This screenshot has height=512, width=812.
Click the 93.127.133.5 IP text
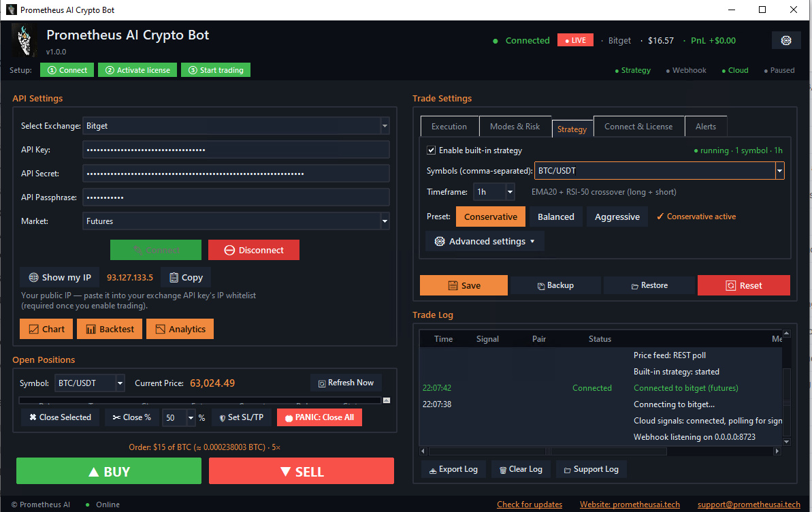(x=130, y=277)
